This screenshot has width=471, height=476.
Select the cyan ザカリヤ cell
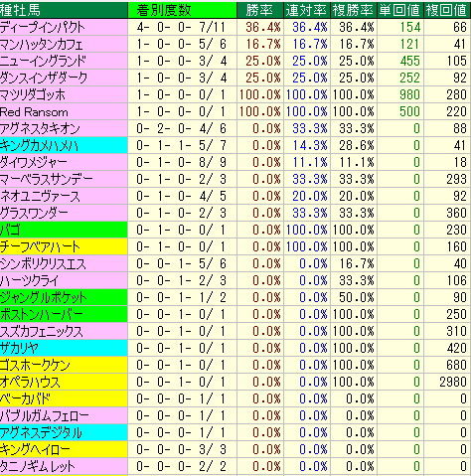[64, 348]
